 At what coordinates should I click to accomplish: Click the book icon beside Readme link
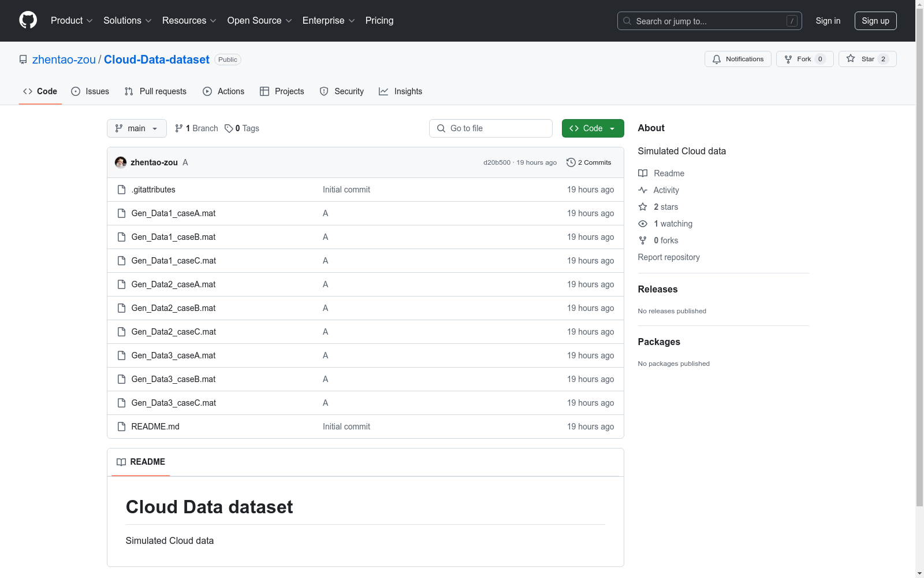[643, 173]
